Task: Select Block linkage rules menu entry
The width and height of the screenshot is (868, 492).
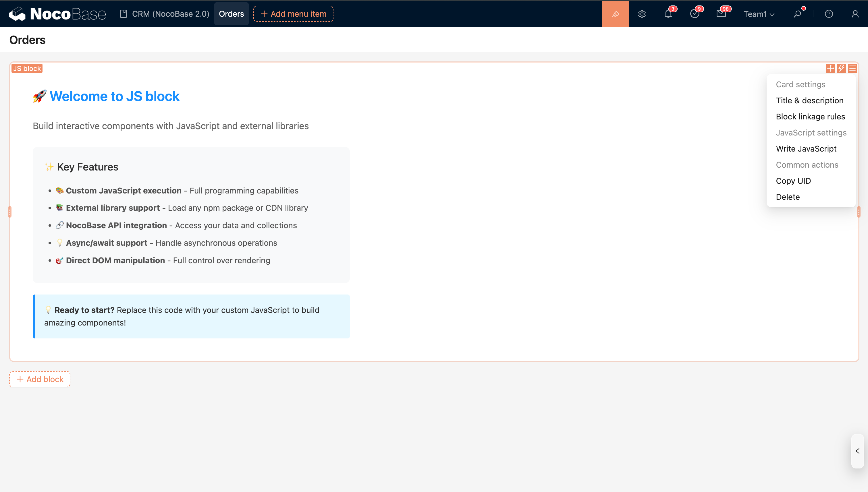Action: 810,117
